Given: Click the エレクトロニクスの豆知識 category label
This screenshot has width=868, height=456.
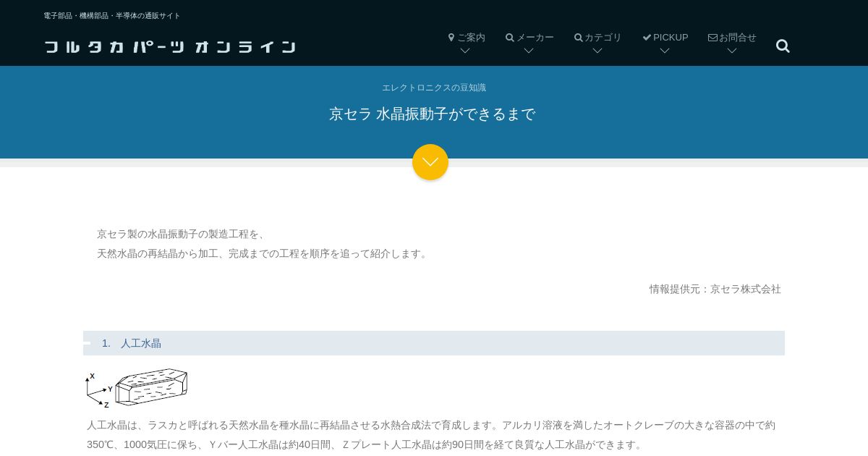Looking at the screenshot, I should (434, 88).
